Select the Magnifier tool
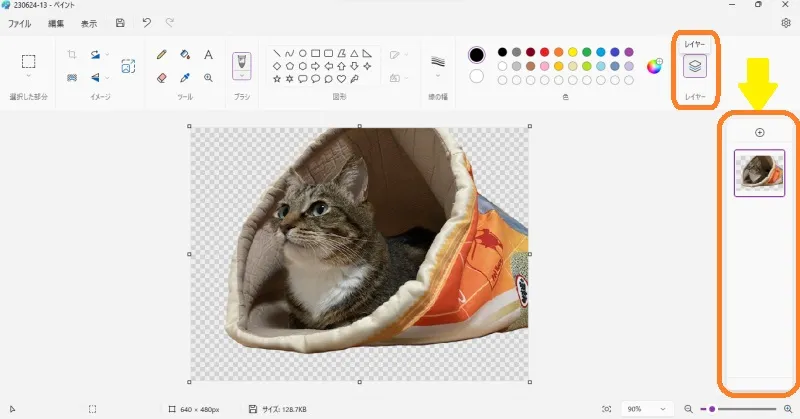The image size is (800, 419). click(x=208, y=77)
